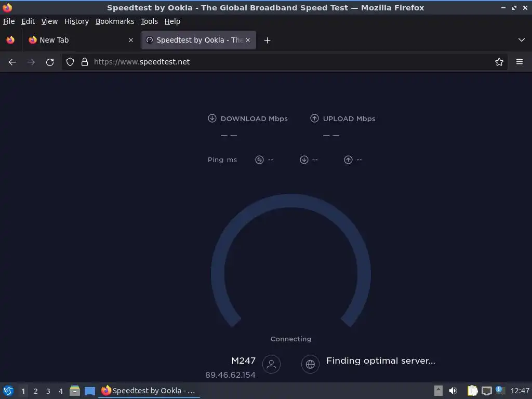Click the globe server icon
The width and height of the screenshot is (532, 399).
[x=310, y=364]
